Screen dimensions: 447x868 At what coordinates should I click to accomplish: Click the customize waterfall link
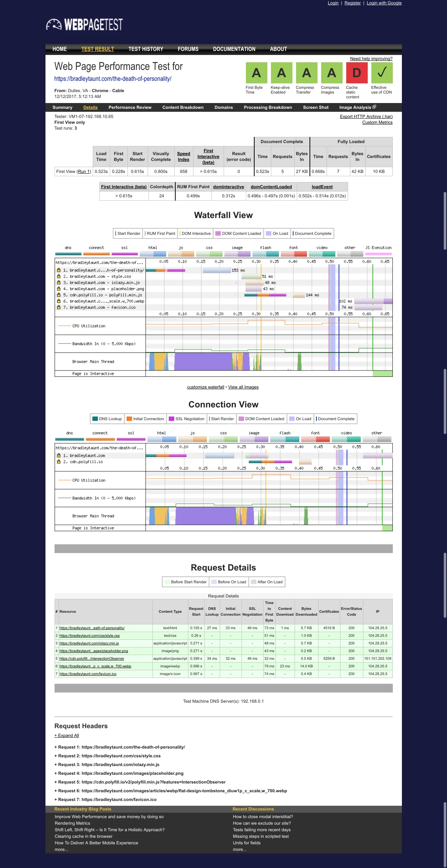click(x=205, y=387)
